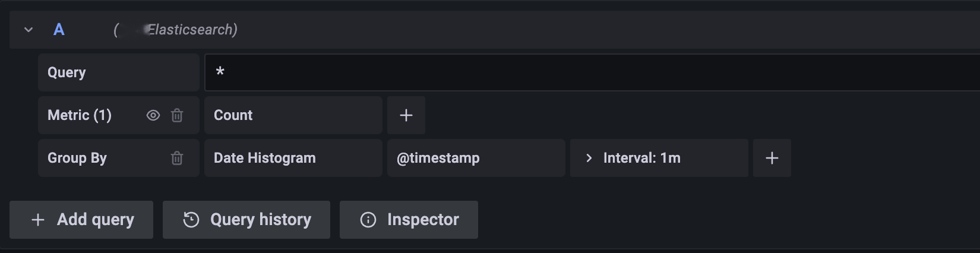The height and width of the screenshot is (253, 980).
Task: Click the Group By row label
Action: [x=77, y=158]
